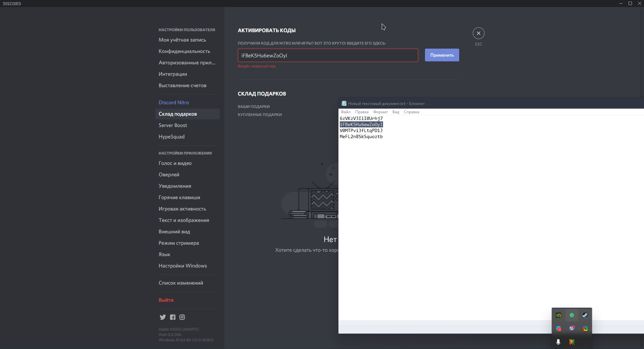
Task: Open Горячие клавиши settings
Action: (x=187, y=197)
